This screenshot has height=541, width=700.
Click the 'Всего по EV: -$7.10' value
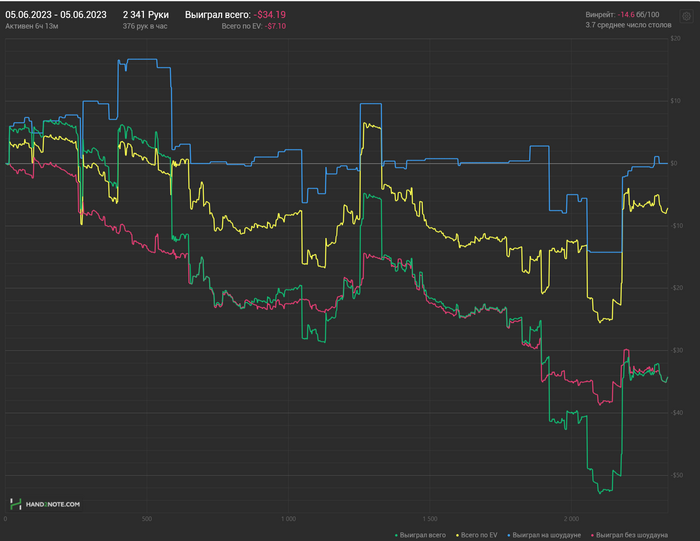tap(254, 26)
